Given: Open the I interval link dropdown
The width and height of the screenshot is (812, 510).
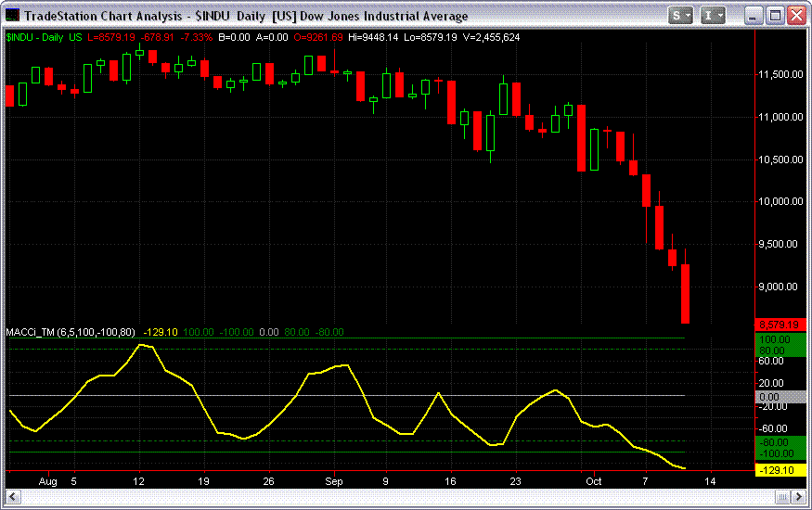Looking at the screenshot, I should (714, 16).
